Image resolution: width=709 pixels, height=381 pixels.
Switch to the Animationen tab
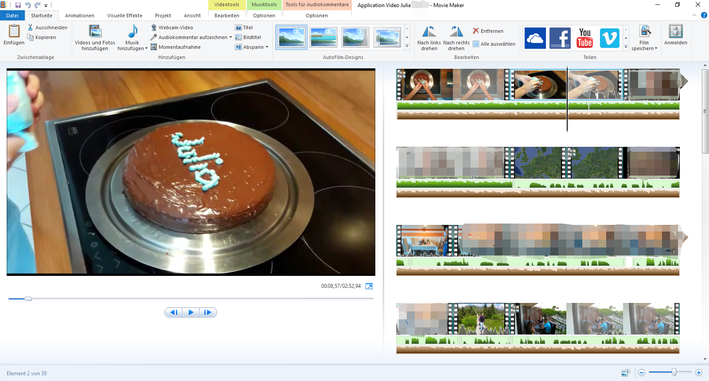(x=80, y=15)
